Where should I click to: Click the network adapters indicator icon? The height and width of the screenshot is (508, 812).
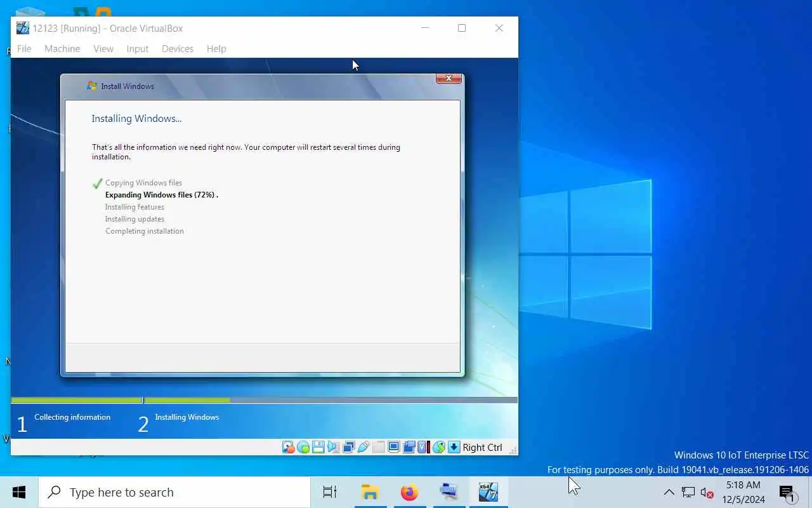pyautogui.click(x=349, y=447)
